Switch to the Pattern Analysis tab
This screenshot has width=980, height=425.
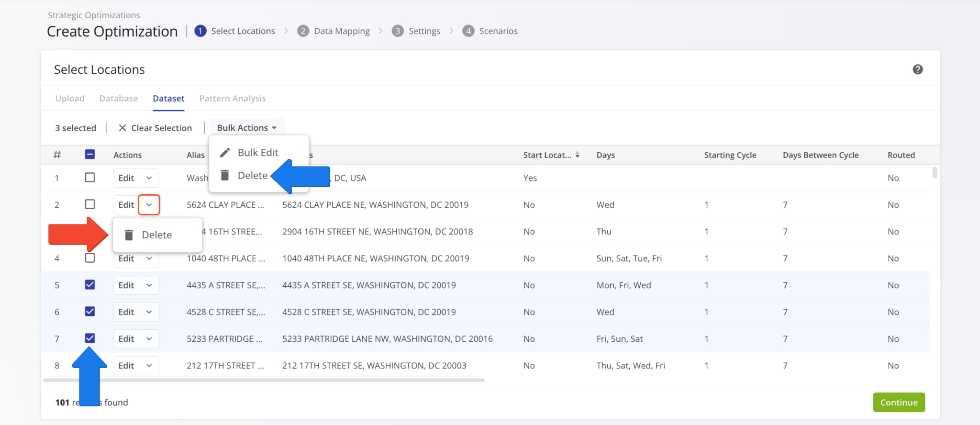232,99
